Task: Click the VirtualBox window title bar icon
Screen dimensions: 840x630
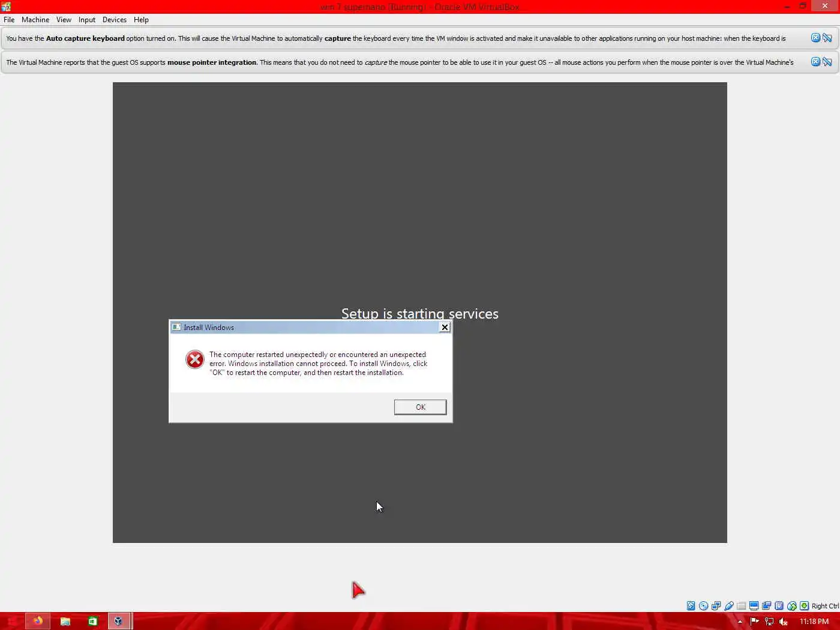Action: click(x=6, y=7)
